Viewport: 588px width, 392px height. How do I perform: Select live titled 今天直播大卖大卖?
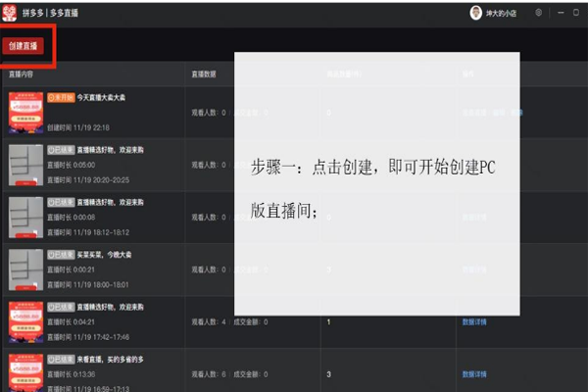click(x=101, y=98)
